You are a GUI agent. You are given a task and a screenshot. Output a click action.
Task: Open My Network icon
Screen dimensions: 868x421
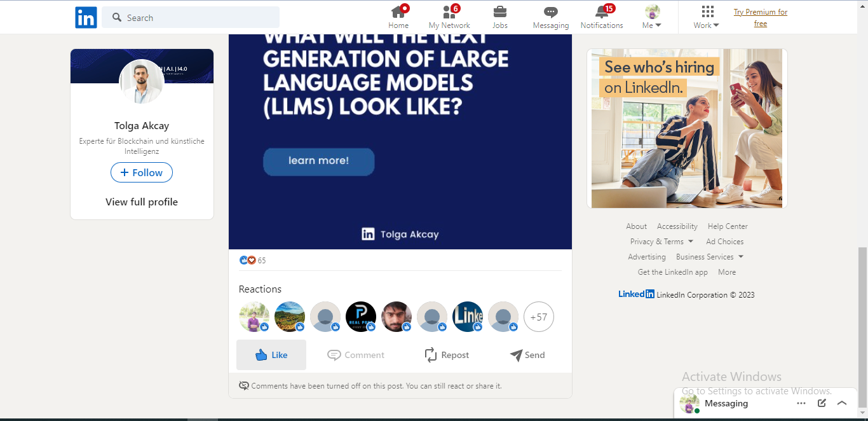tap(449, 11)
